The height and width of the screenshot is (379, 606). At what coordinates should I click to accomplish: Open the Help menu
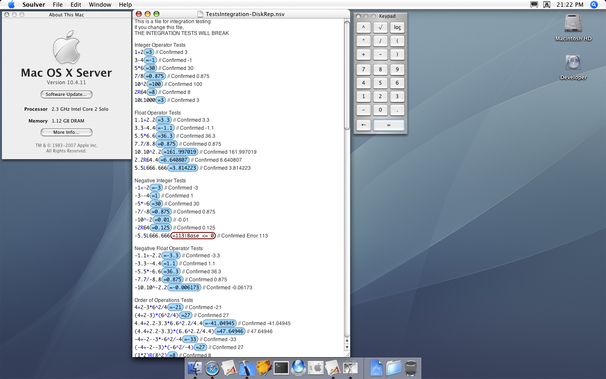[x=125, y=5]
